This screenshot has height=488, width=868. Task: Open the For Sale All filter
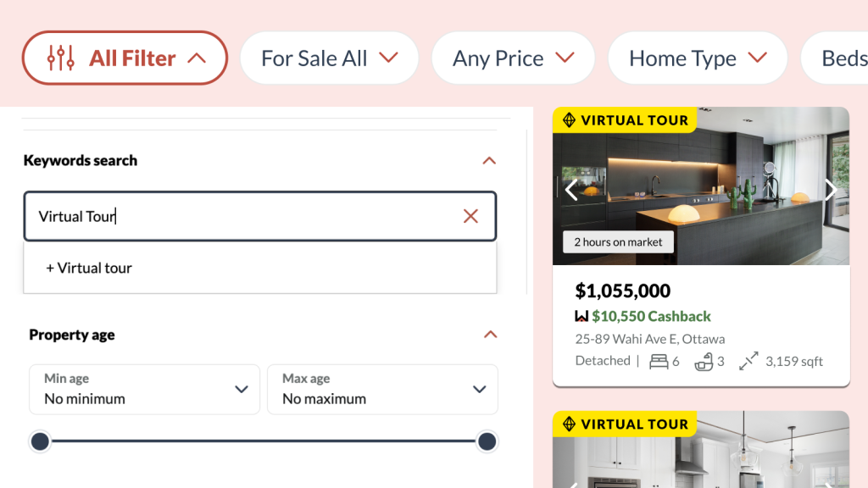tap(329, 58)
